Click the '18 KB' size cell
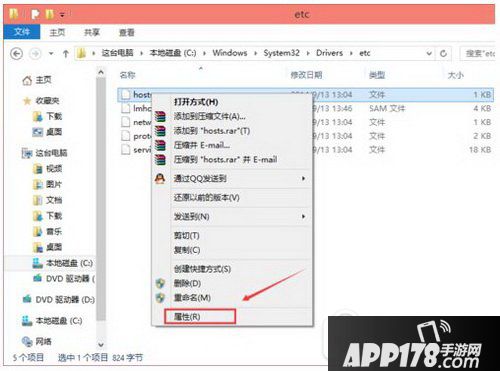Screen dimensions: 500x371 (480, 150)
